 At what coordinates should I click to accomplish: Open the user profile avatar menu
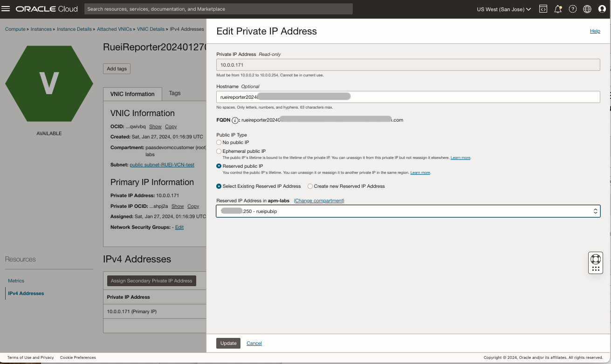(x=602, y=9)
